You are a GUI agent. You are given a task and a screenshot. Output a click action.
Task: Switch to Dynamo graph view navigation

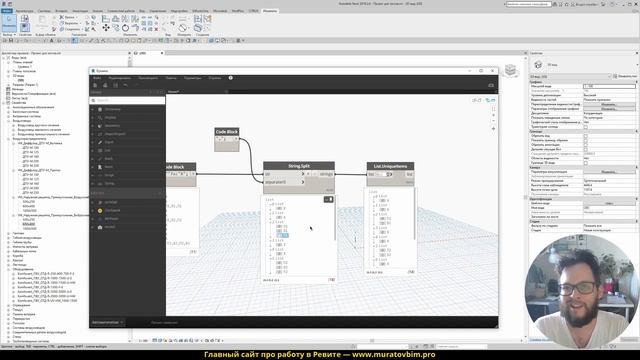[491, 100]
